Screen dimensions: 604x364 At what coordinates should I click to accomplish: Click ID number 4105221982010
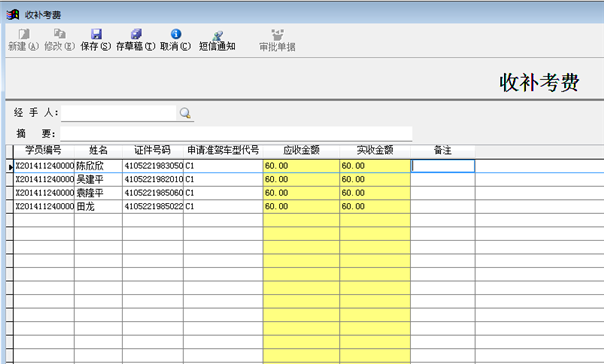tap(153, 179)
